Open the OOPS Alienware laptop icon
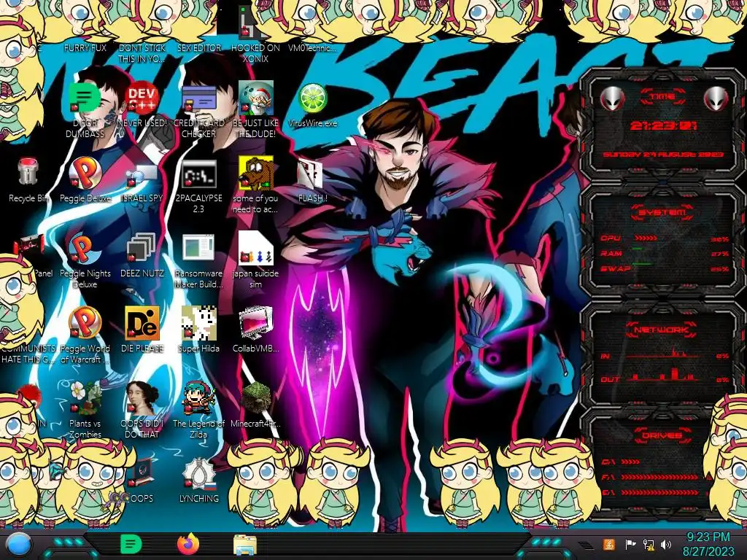The image size is (747, 560). point(142,472)
